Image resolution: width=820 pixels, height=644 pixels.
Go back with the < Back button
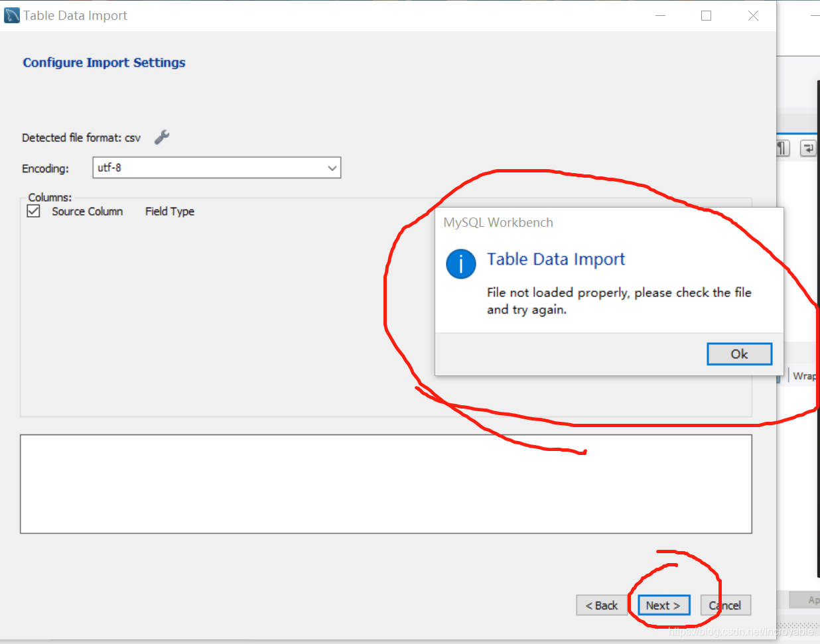(602, 606)
